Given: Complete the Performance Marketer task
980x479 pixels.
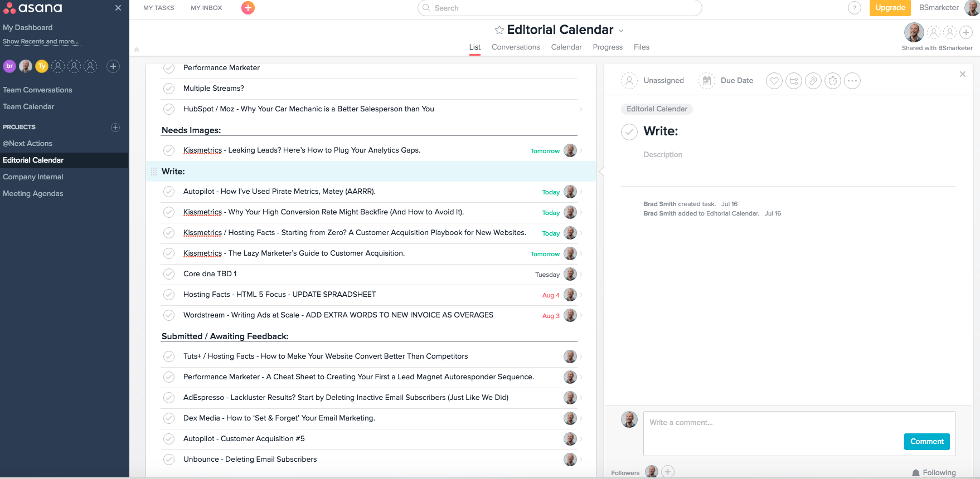Looking at the screenshot, I should click(x=169, y=68).
